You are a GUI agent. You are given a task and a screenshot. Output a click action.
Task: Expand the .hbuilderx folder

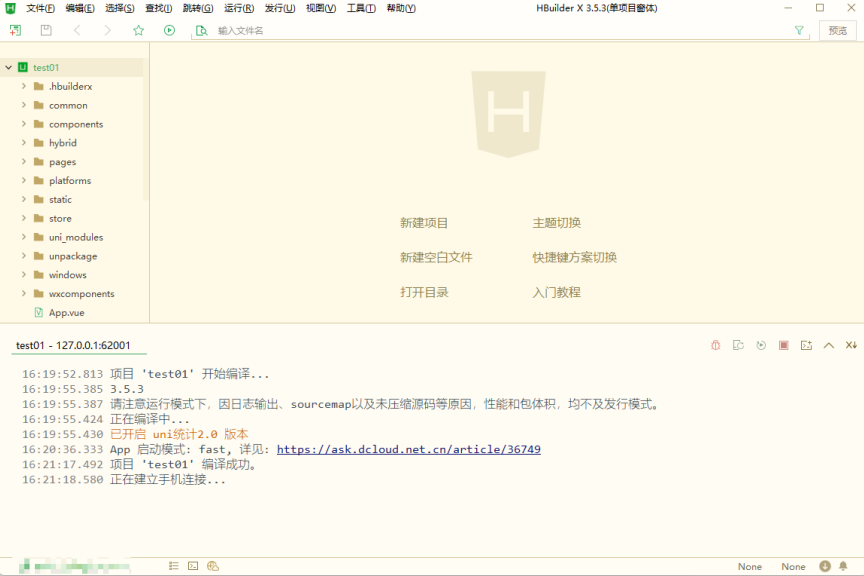pyautogui.click(x=24, y=86)
